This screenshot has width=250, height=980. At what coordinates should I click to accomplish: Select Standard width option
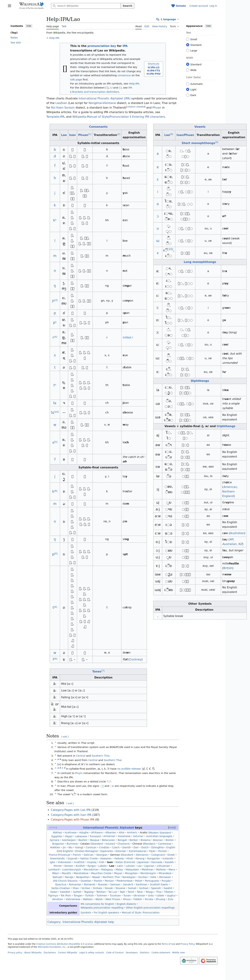pyautogui.click(x=188, y=64)
